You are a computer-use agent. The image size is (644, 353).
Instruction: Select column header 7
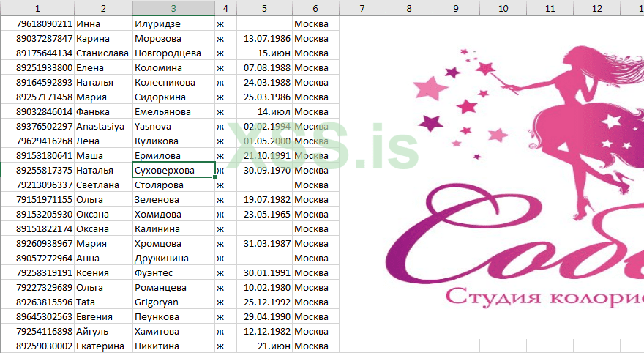(362, 8)
